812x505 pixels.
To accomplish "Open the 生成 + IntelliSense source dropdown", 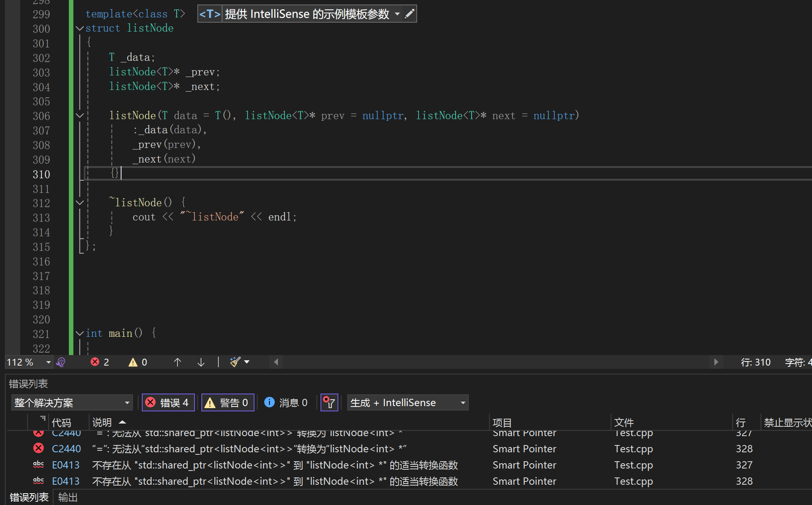I will [407, 402].
